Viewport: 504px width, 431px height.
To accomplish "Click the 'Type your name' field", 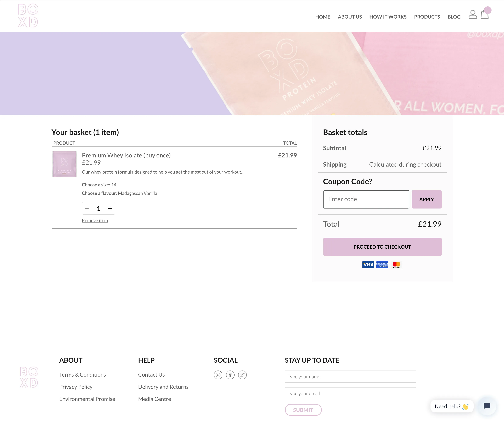I will tap(350, 376).
